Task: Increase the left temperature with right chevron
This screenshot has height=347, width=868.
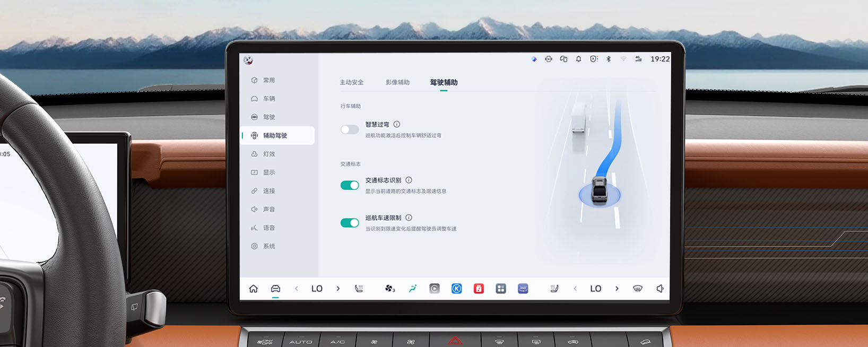Action: coord(338,289)
